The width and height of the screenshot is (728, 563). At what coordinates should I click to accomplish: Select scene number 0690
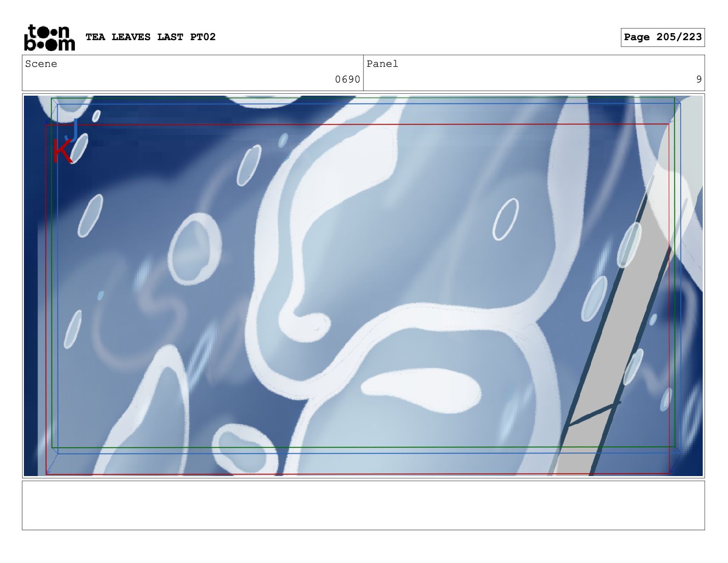click(x=347, y=80)
